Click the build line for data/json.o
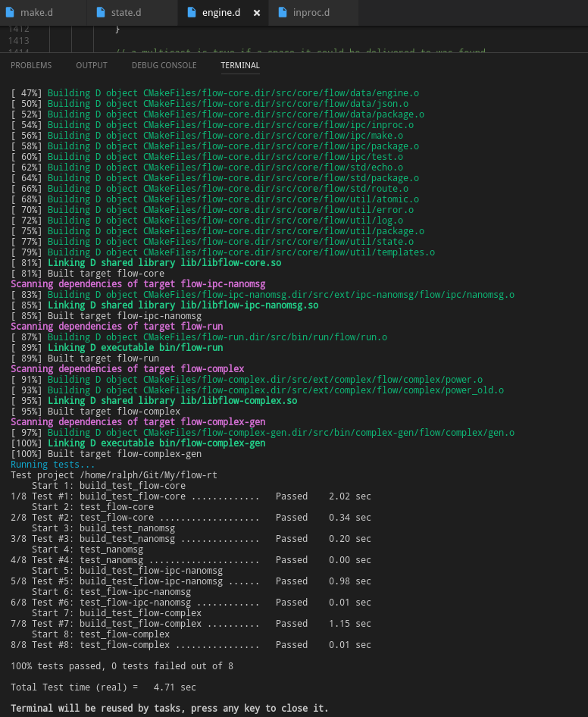This screenshot has width=588, height=717. pyautogui.click(x=209, y=104)
